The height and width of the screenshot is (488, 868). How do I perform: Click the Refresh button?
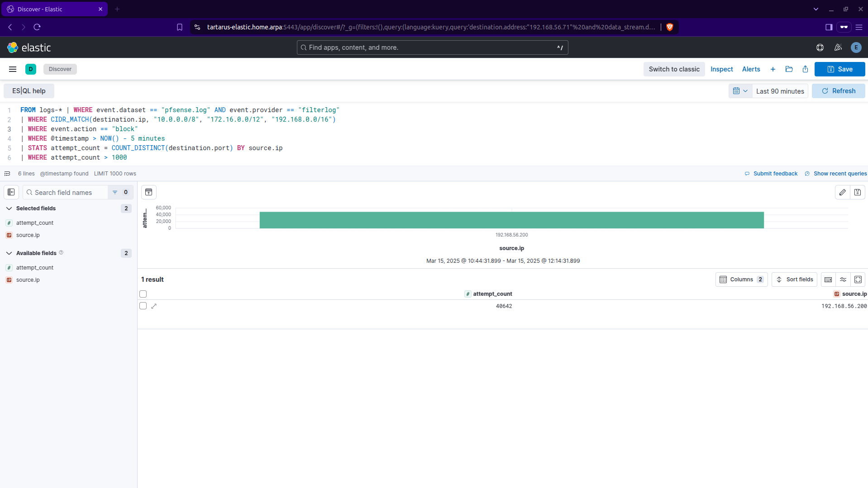pyautogui.click(x=838, y=91)
